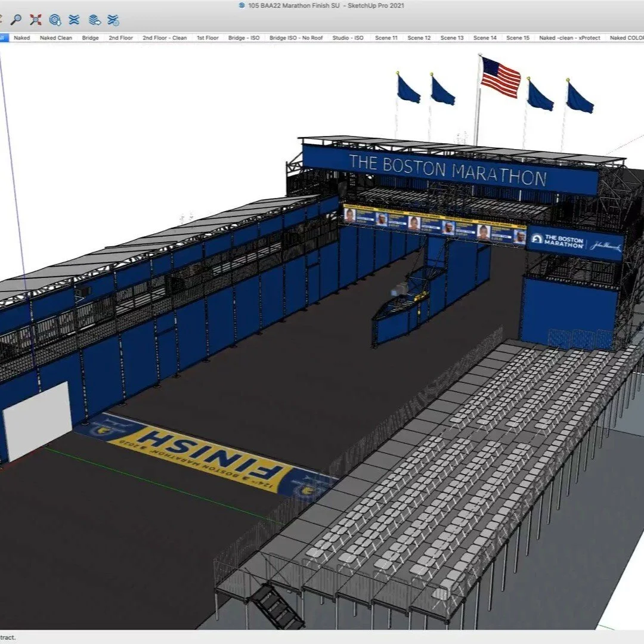Open the Naked COLOR scene tab
Screen dimensions: 644x644
coord(626,38)
